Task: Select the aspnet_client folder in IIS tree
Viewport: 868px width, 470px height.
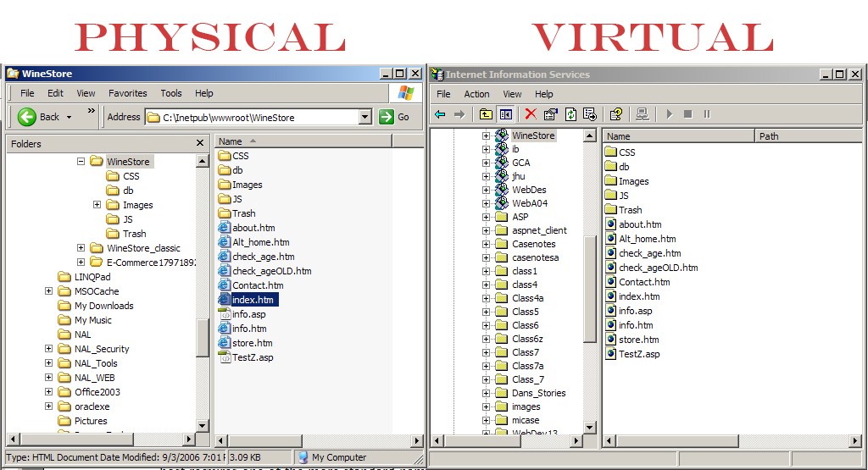Action: [539, 230]
